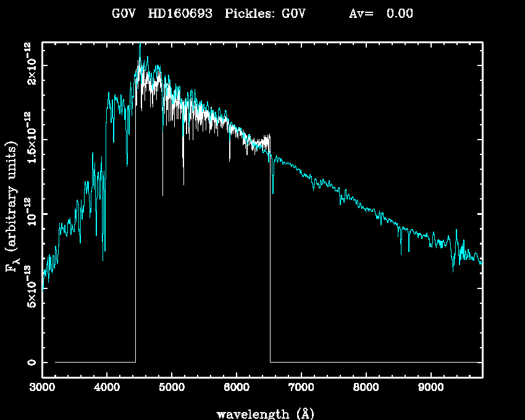Image resolution: width=525 pixels, height=420 pixels.
Task: Click the white vertical edge near 6500 Å
Action: pos(270,259)
